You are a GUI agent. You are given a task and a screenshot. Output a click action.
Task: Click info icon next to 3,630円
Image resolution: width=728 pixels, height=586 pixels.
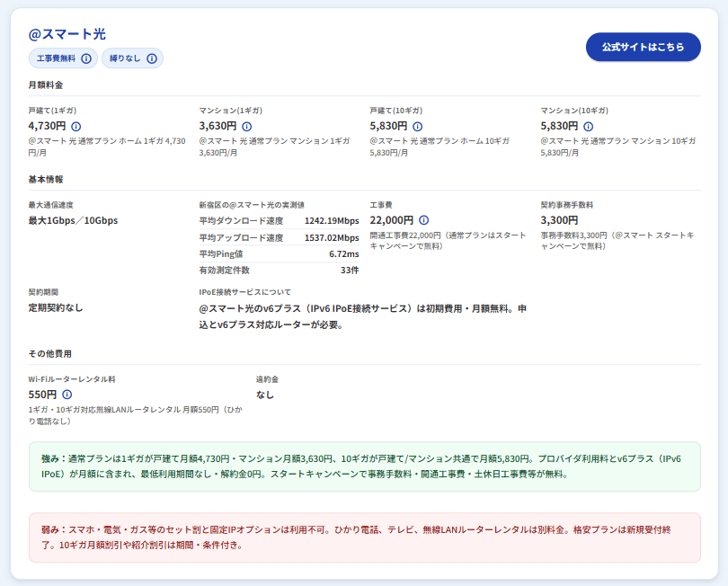[x=247, y=127]
